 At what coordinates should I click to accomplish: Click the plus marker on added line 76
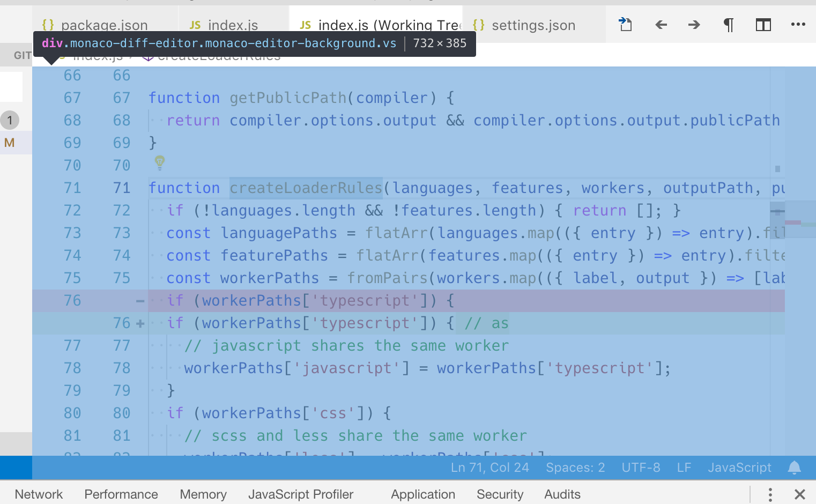140,323
